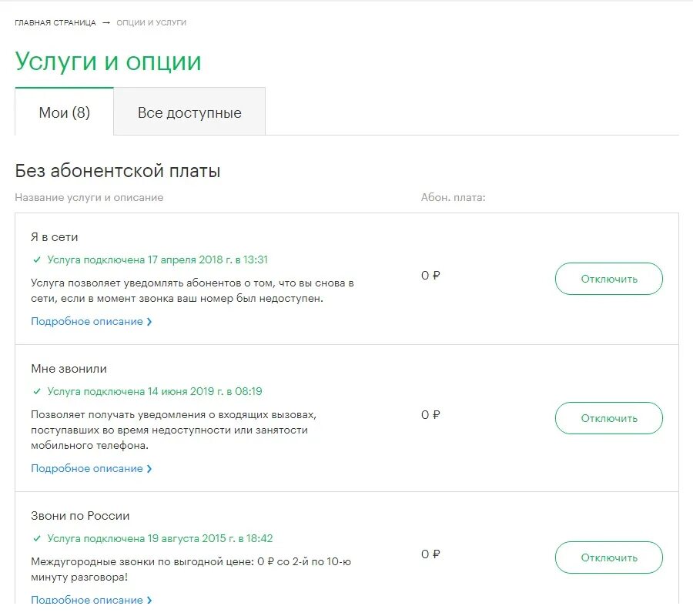The image size is (693, 616).
Task: Open Подробное описание for Звони по России
Action: [x=92, y=600]
